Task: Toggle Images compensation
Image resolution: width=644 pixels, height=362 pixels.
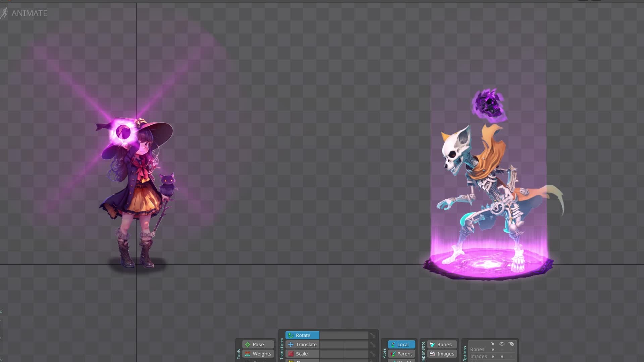Action: [x=442, y=354]
